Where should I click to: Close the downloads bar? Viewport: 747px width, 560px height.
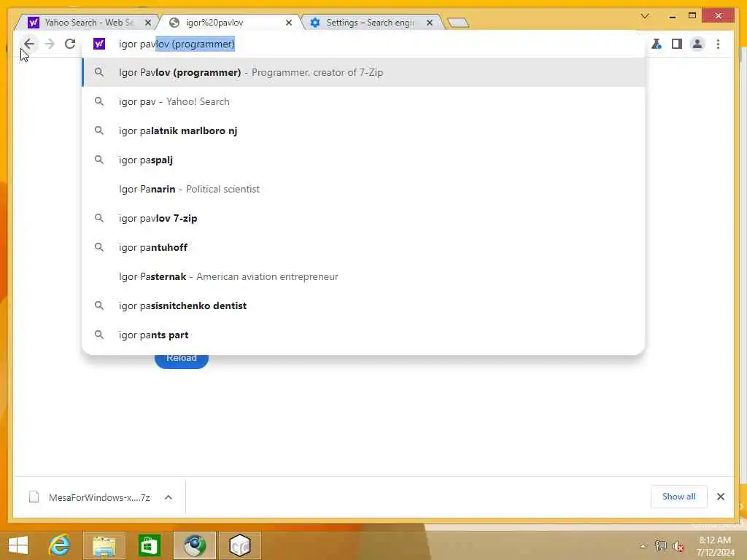tap(720, 497)
